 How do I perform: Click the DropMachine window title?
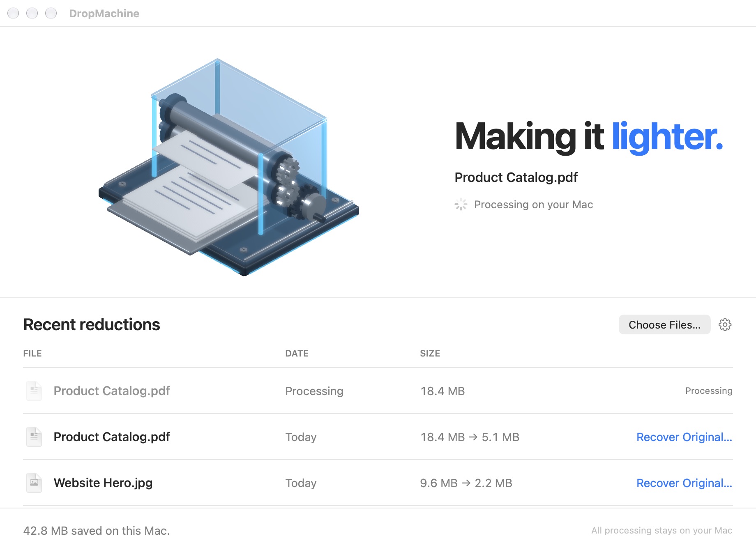tap(104, 14)
